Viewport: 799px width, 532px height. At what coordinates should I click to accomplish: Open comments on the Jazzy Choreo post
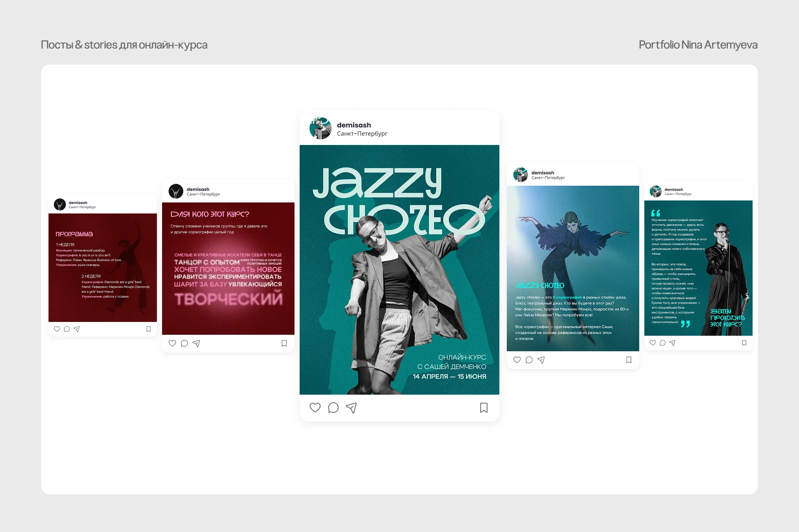tap(333, 408)
